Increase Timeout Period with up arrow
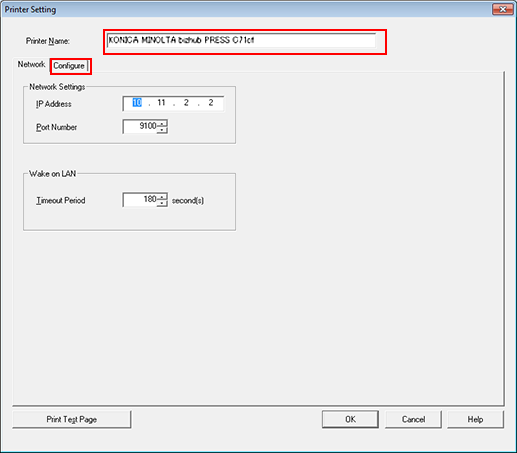 (x=162, y=196)
